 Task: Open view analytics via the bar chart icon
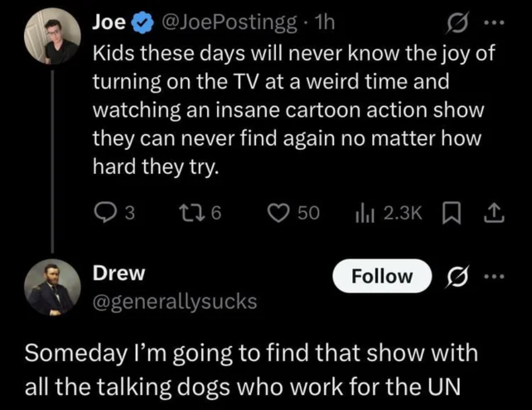[x=366, y=212]
